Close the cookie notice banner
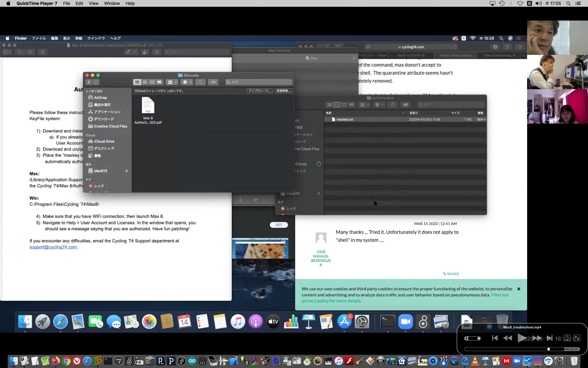588x368 pixels. tap(519, 289)
